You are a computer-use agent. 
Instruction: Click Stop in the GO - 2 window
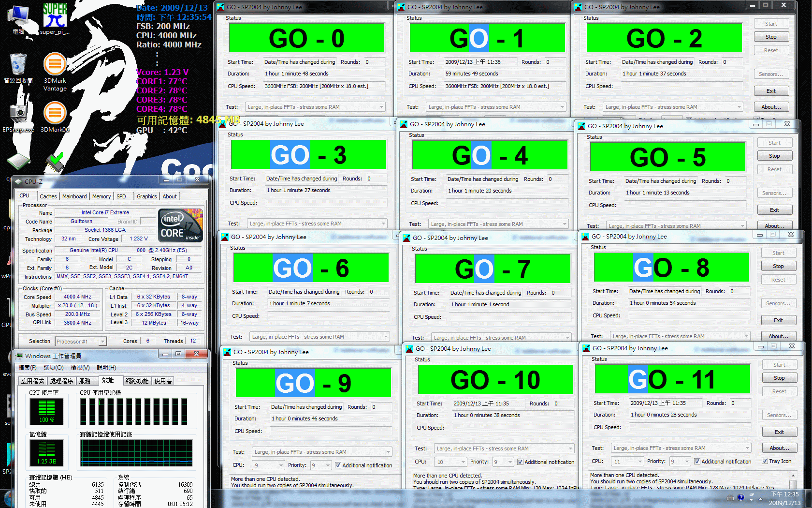coord(771,37)
